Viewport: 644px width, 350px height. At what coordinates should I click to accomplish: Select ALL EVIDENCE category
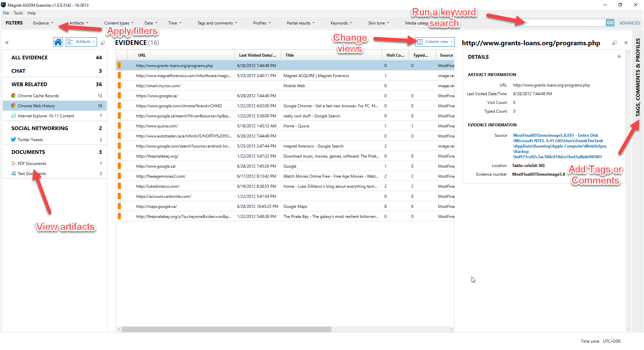tap(55, 57)
